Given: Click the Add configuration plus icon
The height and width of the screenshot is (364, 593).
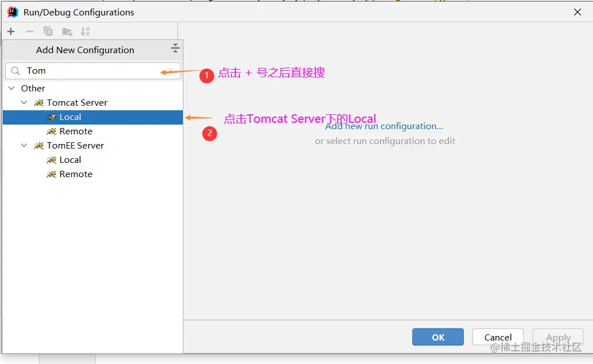Looking at the screenshot, I should (x=11, y=31).
